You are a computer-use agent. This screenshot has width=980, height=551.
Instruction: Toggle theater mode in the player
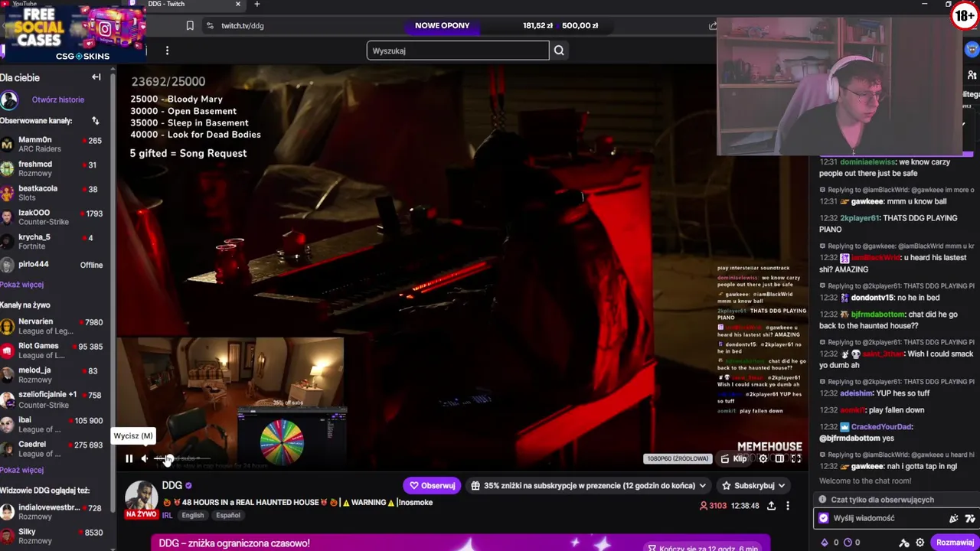779,458
